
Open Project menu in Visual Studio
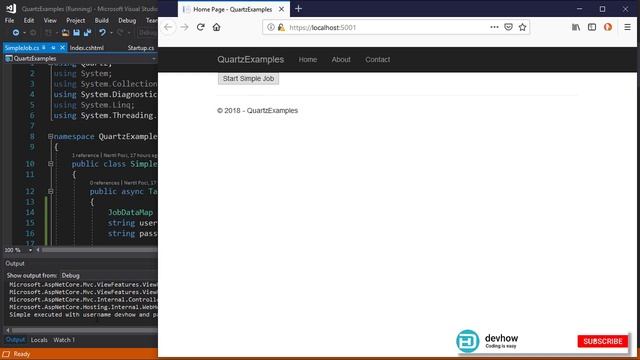76,20
